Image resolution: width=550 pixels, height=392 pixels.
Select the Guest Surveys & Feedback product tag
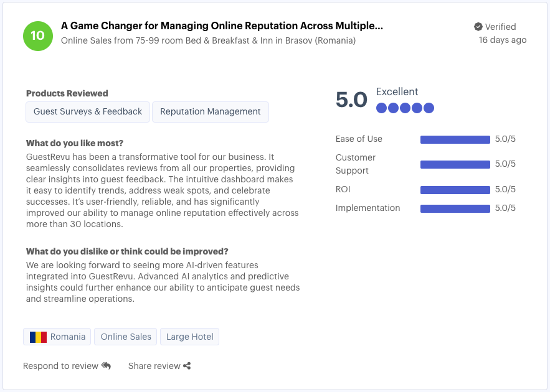coord(87,112)
